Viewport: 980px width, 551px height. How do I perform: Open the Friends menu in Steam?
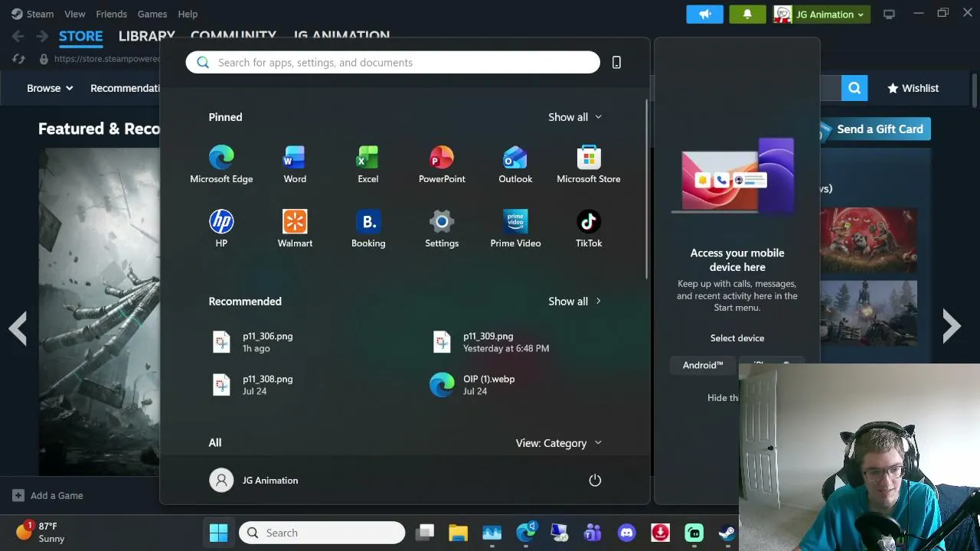coord(111,14)
